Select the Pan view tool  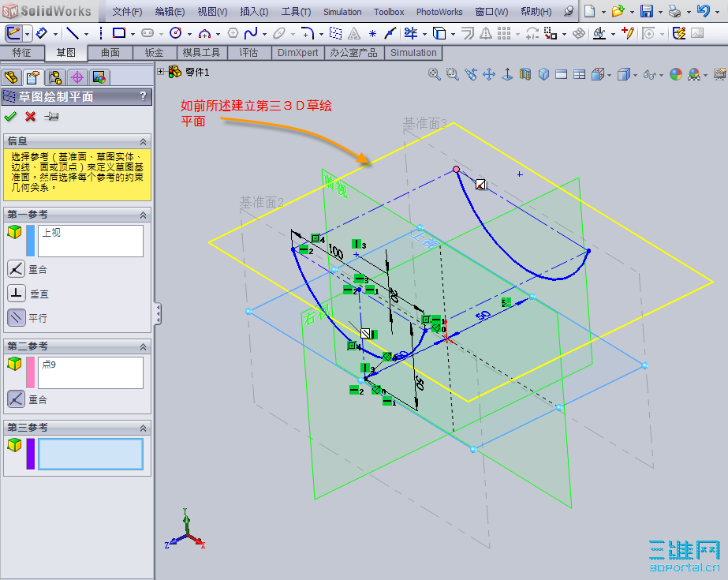tap(489, 74)
